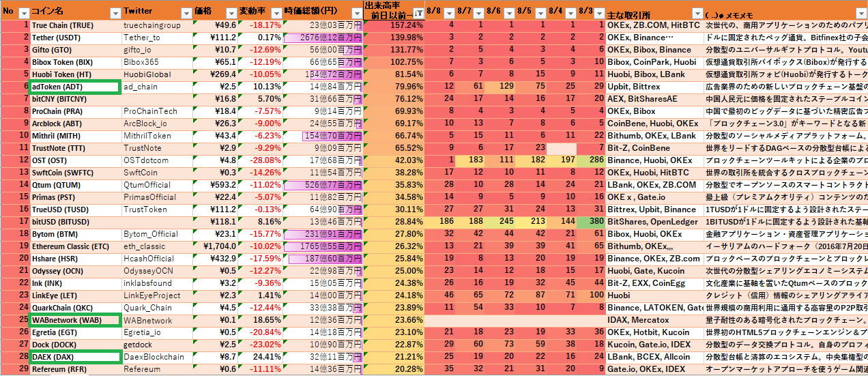Open the No column filter dropdown
The width and height of the screenshot is (868, 376).
tap(24, 13)
